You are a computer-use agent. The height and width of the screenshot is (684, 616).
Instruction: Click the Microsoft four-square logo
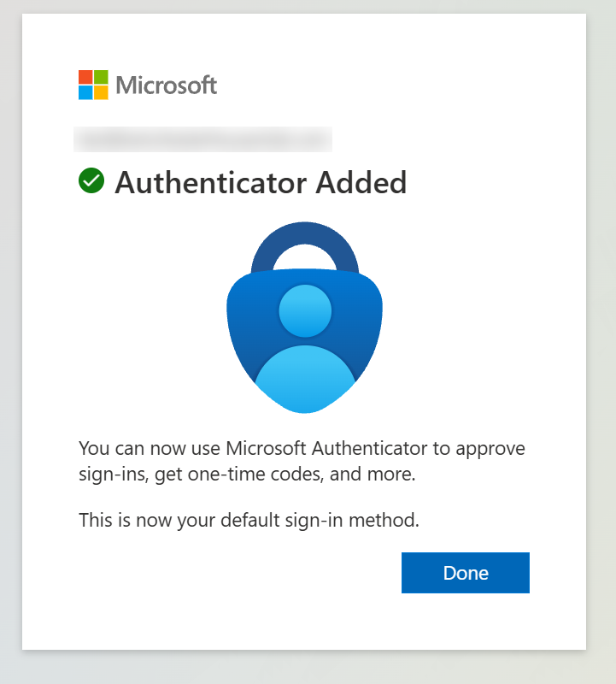tap(93, 85)
